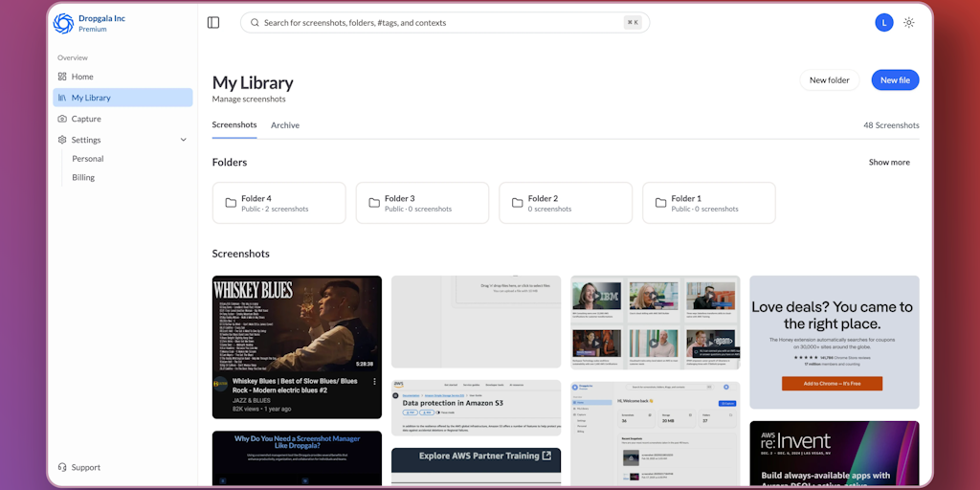Screen dimensions: 980x490
Task: Click the search magnifier icon
Action: coord(255,23)
